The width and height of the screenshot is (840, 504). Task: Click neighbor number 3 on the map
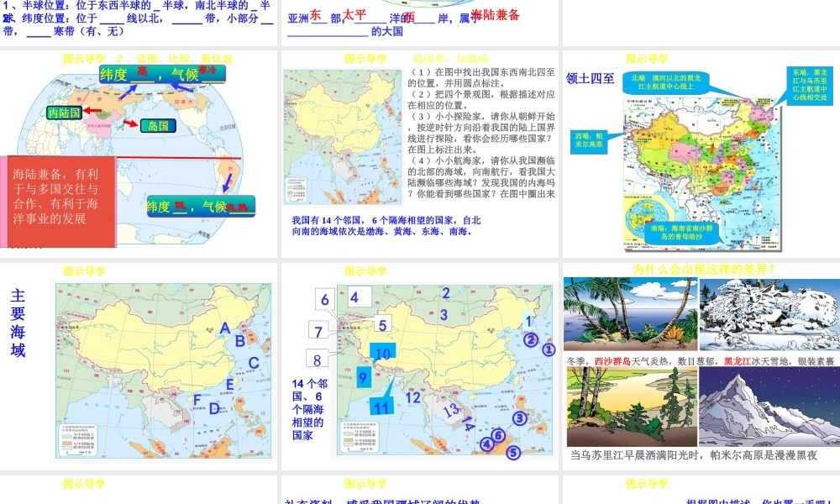click(x=444, y=315)
